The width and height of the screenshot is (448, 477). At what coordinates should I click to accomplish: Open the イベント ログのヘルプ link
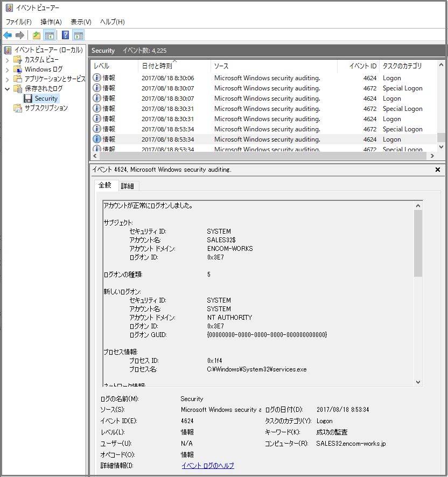pyautogui.click(x=207, y=466)
